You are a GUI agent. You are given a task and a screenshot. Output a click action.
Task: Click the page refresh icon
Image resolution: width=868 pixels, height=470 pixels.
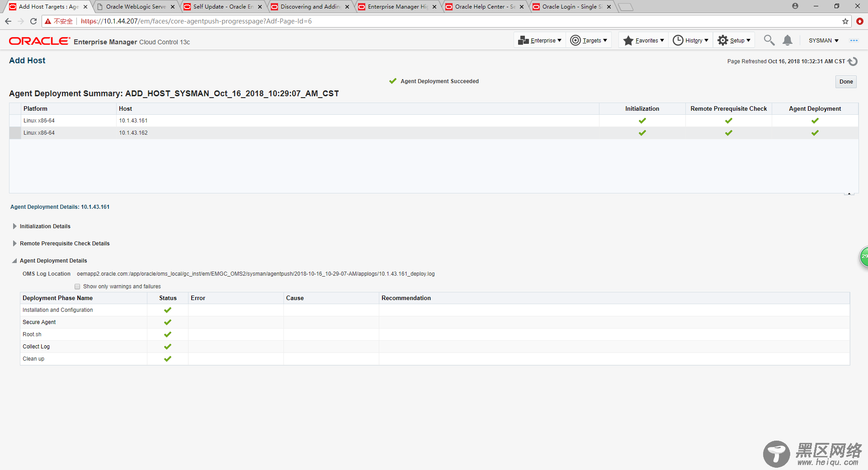click(x=853, y=61)
